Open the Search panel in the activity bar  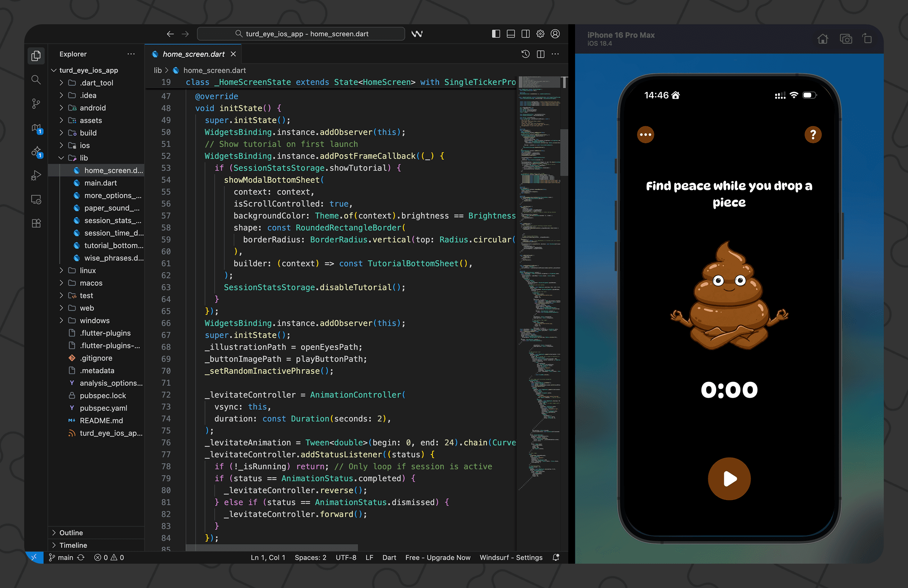pos(36,80)
